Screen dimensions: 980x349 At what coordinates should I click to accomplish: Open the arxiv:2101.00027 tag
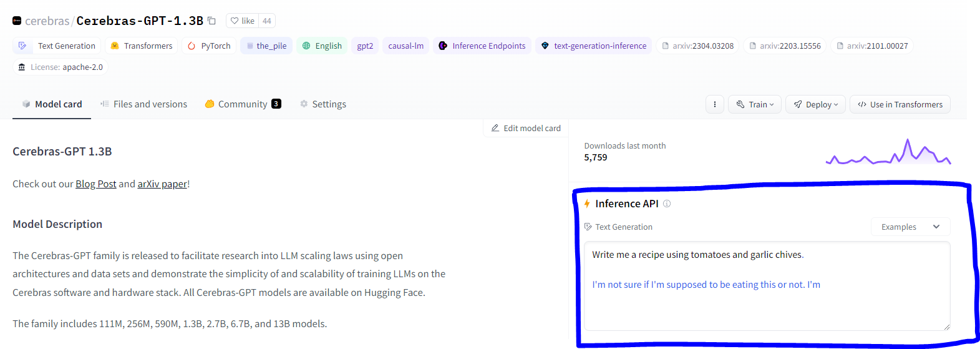[872, 46]
